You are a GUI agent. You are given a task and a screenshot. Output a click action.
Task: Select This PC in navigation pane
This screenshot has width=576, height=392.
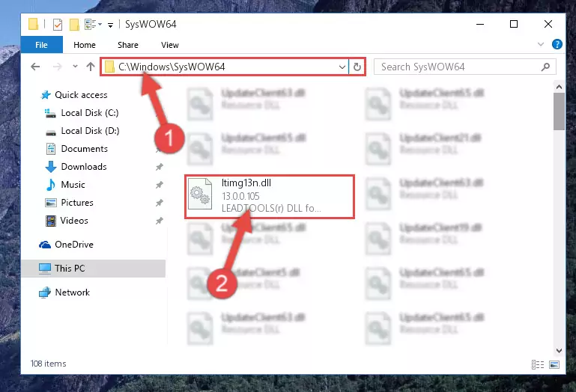[93, 269]
